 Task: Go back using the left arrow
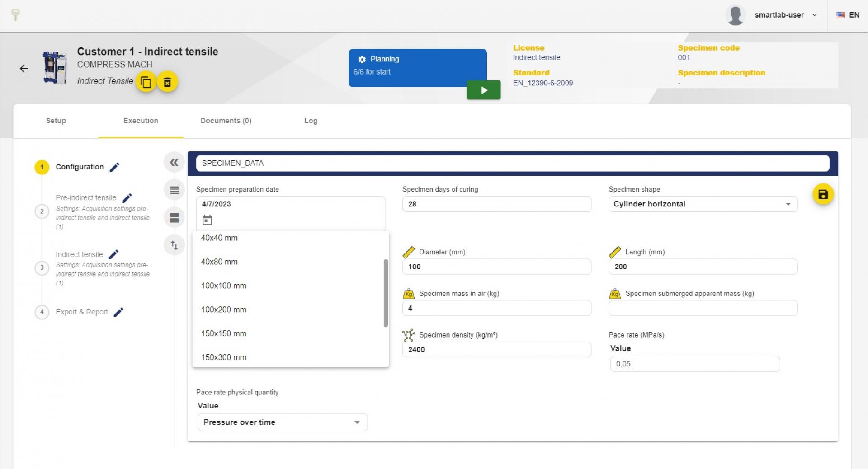pos(24,68)
